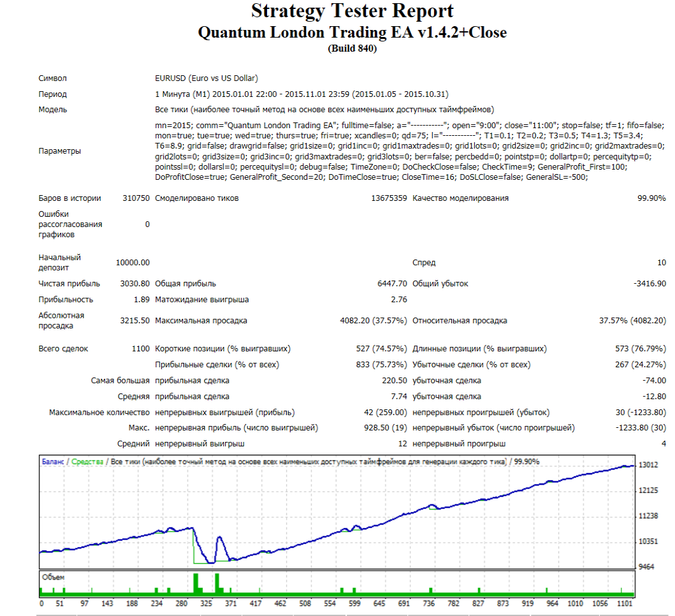Select the relative drawdown value 37.57% (4082.20)
Viewport: 675px width, 616px height.
632,321
